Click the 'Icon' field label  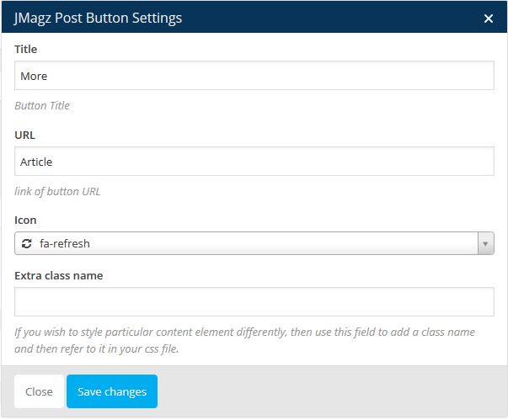(x=25, y=221)
